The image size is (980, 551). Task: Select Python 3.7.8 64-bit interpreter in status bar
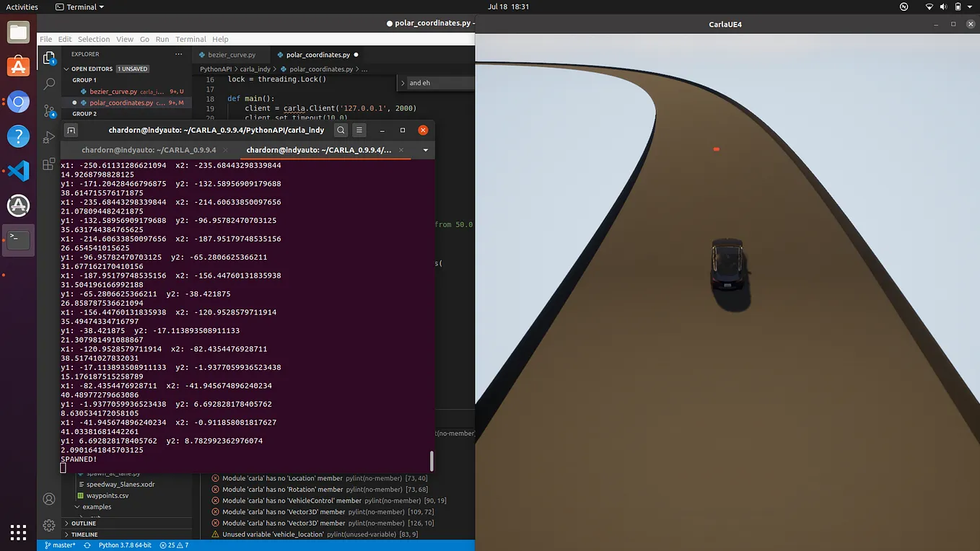(125, 545)
